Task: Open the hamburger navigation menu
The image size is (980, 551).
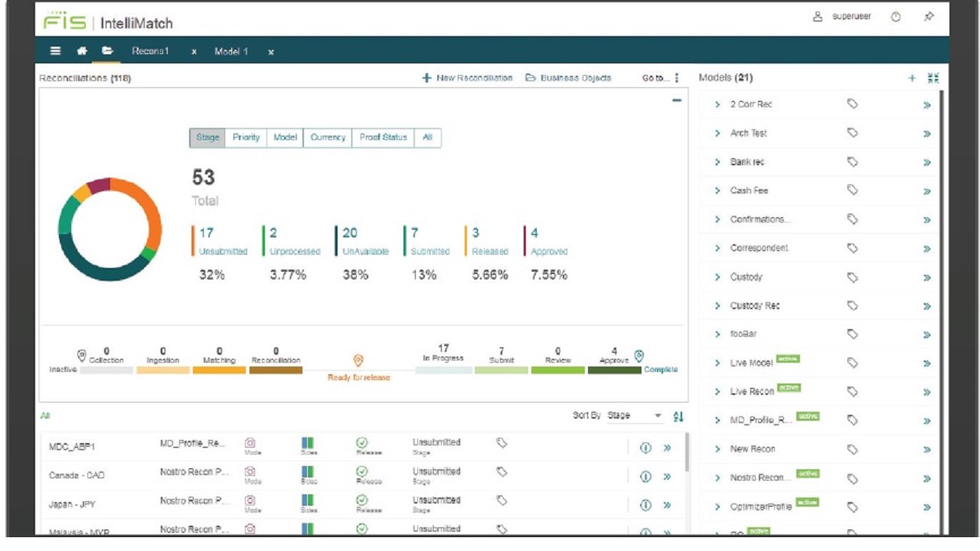Action: click(x=56, y=51)
